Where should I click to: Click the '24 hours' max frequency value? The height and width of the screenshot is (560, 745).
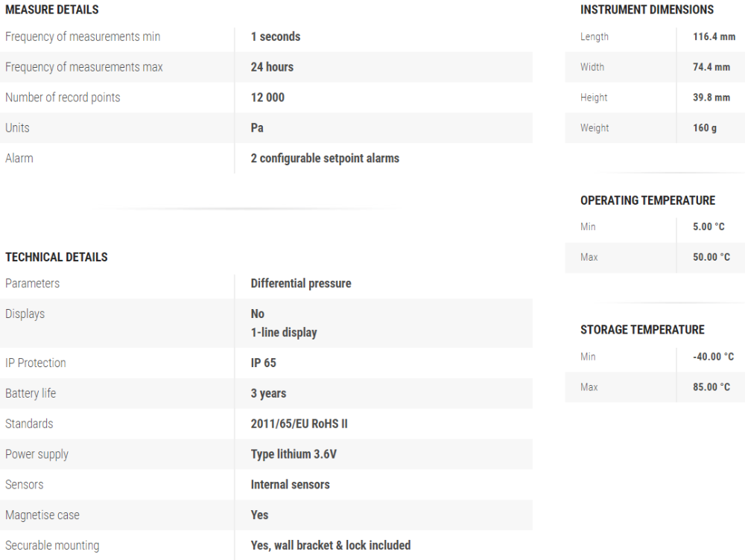[x=272, y=67]
